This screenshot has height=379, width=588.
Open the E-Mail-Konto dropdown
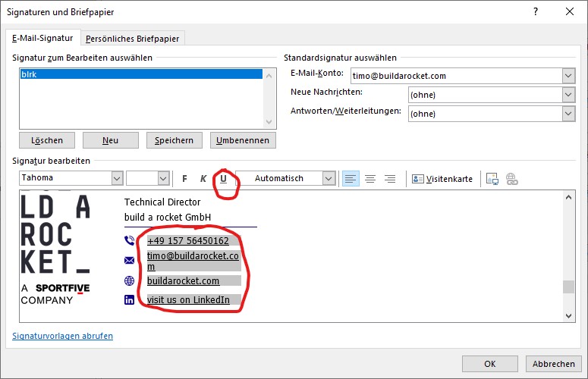pos(568,76)
